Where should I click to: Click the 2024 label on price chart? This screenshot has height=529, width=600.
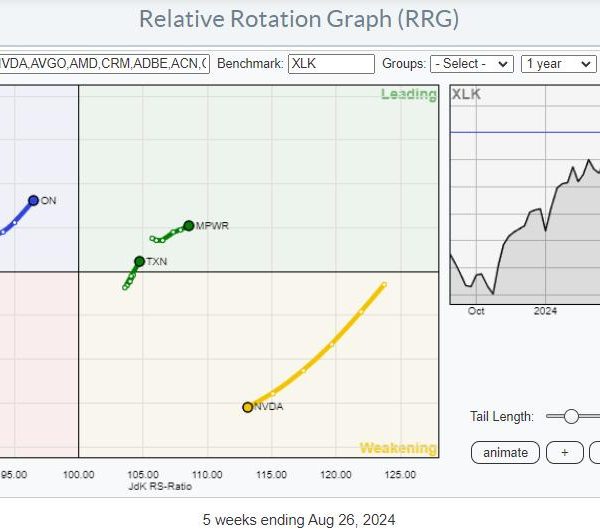545,311
